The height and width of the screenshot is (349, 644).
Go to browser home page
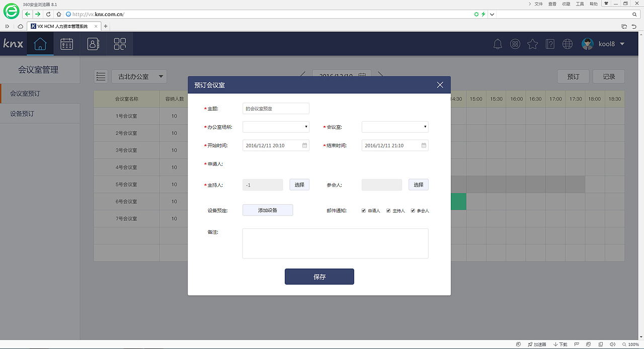pos(59,14)
